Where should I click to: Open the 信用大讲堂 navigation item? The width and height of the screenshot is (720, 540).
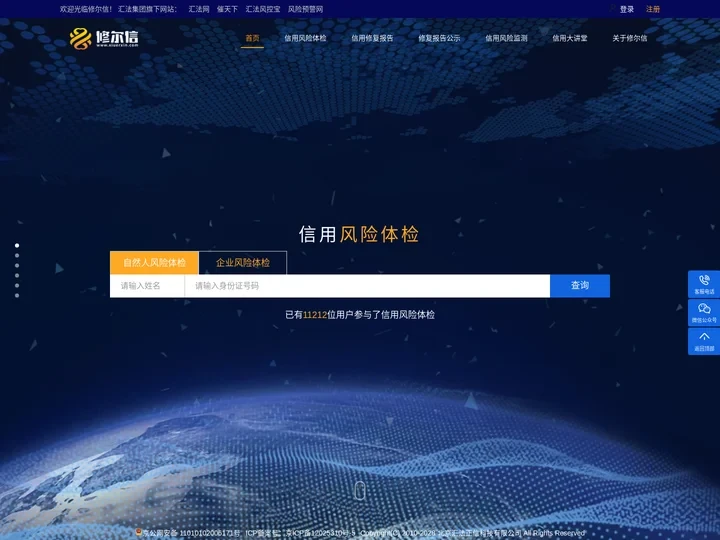(x=569, y=38)
